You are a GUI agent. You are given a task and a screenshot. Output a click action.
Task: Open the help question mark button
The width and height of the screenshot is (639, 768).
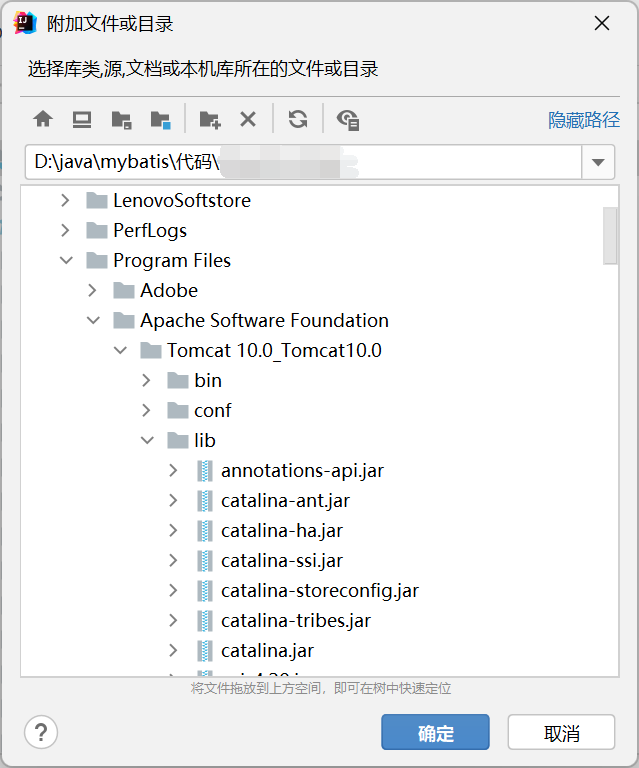[41, 732]
